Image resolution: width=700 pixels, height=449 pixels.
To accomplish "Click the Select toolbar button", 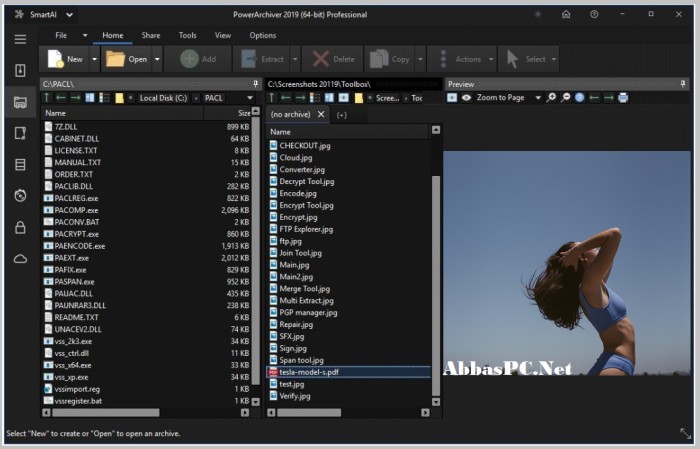I will pos(525,59).
